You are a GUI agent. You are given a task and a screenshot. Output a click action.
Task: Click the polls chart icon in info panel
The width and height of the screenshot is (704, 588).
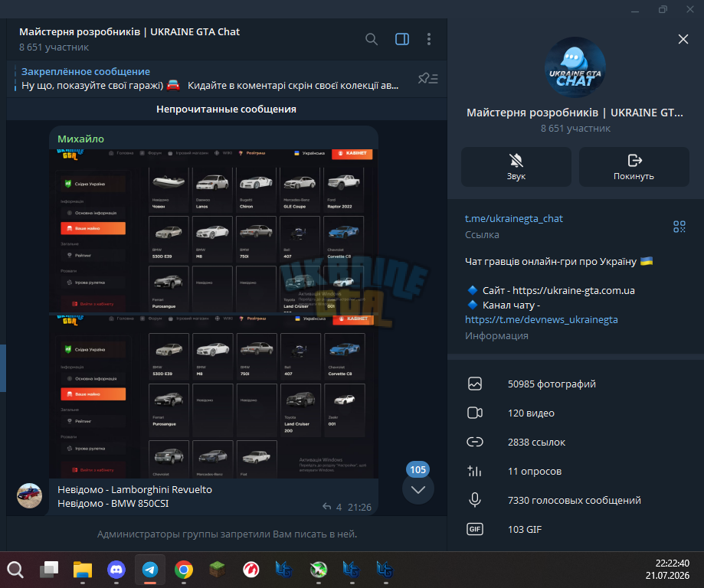[475, 472]
